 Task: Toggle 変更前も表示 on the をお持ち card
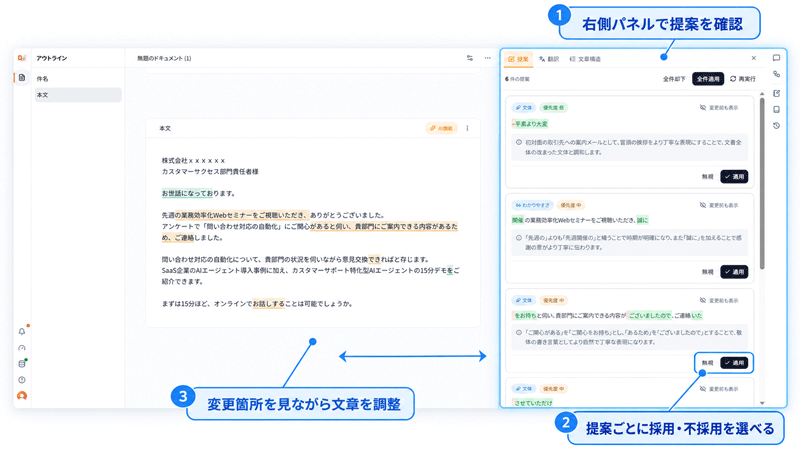click(719, 301)
